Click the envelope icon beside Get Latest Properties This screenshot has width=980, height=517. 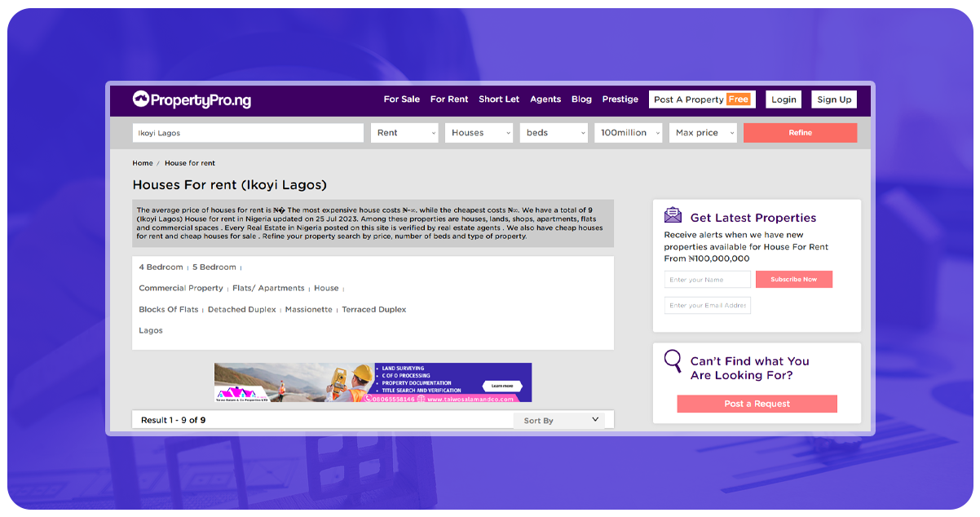[x=673, y=215]
